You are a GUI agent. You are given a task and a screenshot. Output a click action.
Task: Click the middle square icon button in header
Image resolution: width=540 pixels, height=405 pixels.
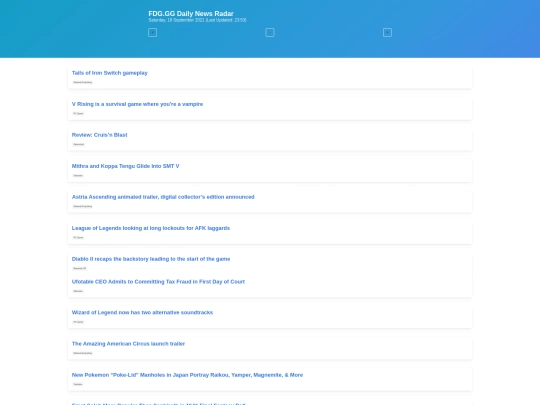point(270,32)
